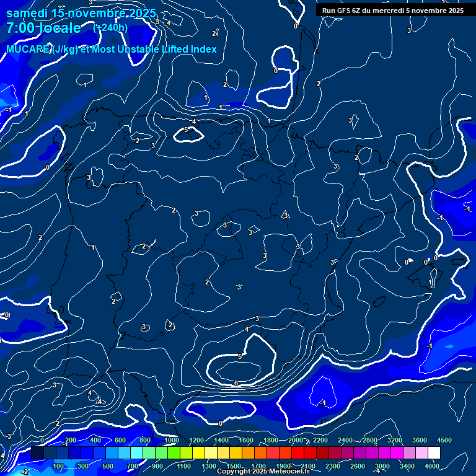The height and width of the screenshot is (476, 476).
Task: Click the legend value '1000'
Action: 172,440
